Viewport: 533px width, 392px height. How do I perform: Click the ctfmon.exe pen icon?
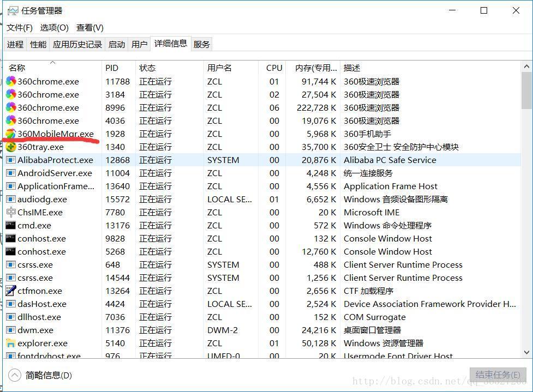tap(11, 291)
